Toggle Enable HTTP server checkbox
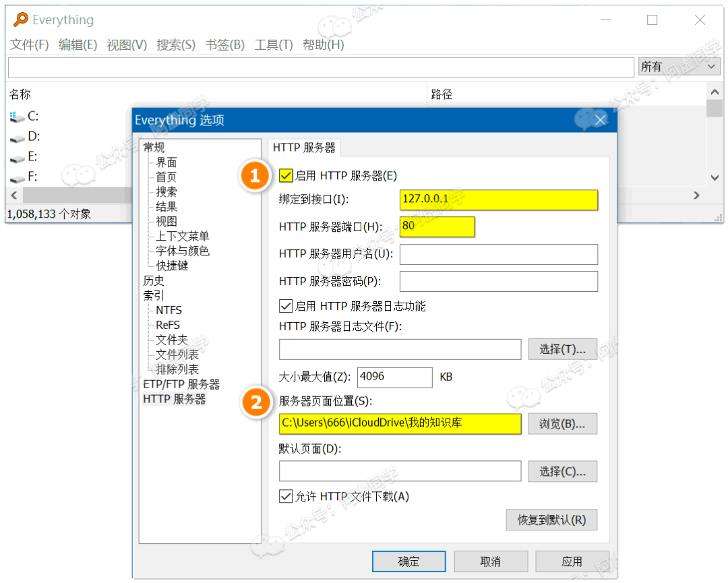 [x=286, y=175]
